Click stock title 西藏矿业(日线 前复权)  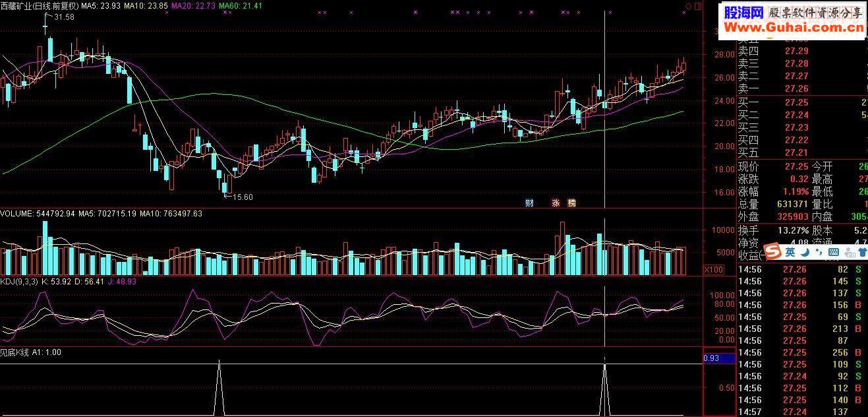click(39, 6)
